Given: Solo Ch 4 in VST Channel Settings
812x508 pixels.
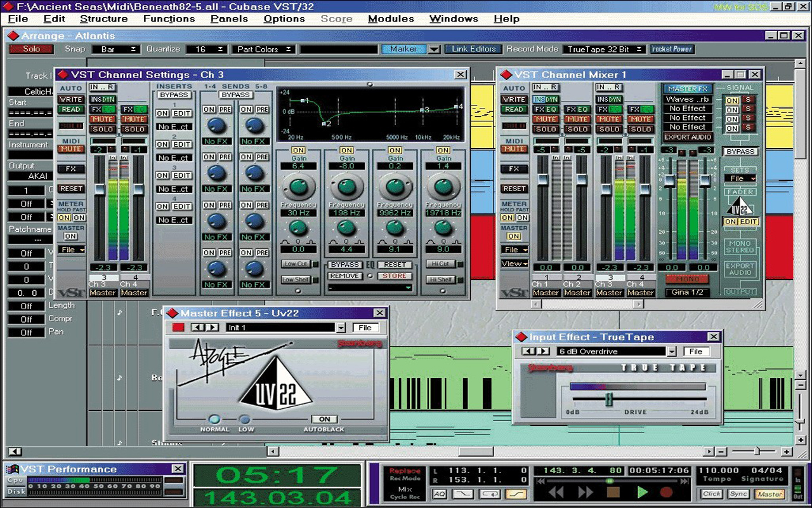Looking at the screenshot, I should [134, 130].
